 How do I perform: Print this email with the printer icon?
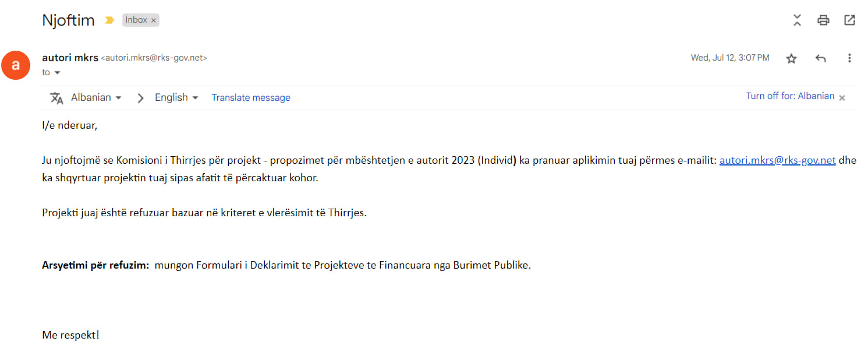pyautogui.click(x=823, y=20)
